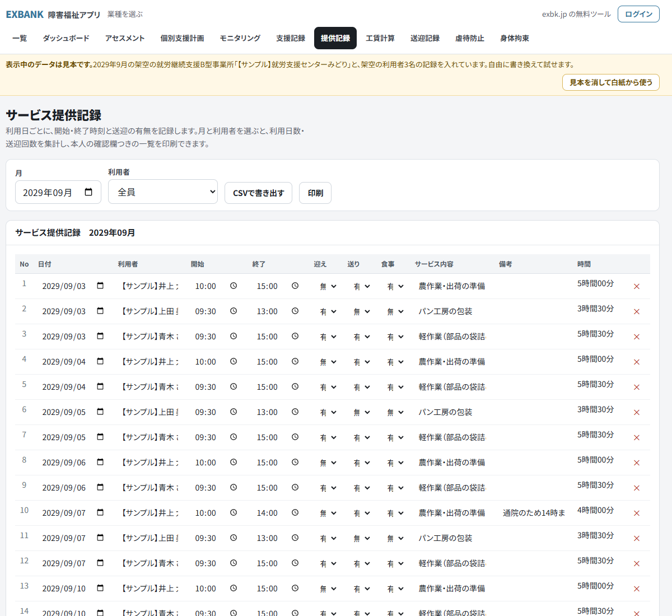Open the end time clock icon in row 7
The width and height of the screenshot is (672, 616).
click(x=295, y=437)
